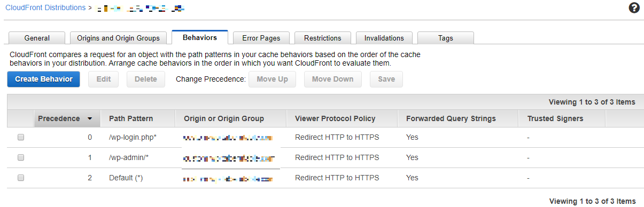The height and width of the screenshot is (207, 644).
Task: Click the Create Behavior button
Action: coord(44,79)
